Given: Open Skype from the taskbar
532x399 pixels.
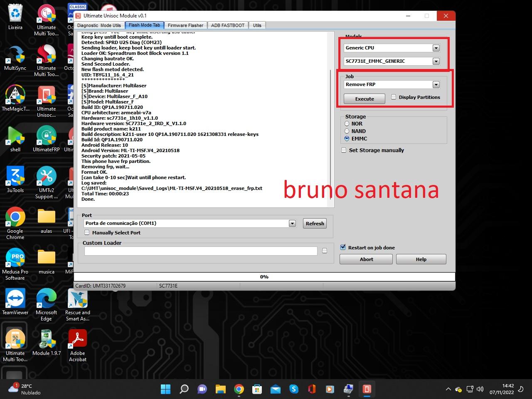Looking at the screenshot, I should 294,389.
